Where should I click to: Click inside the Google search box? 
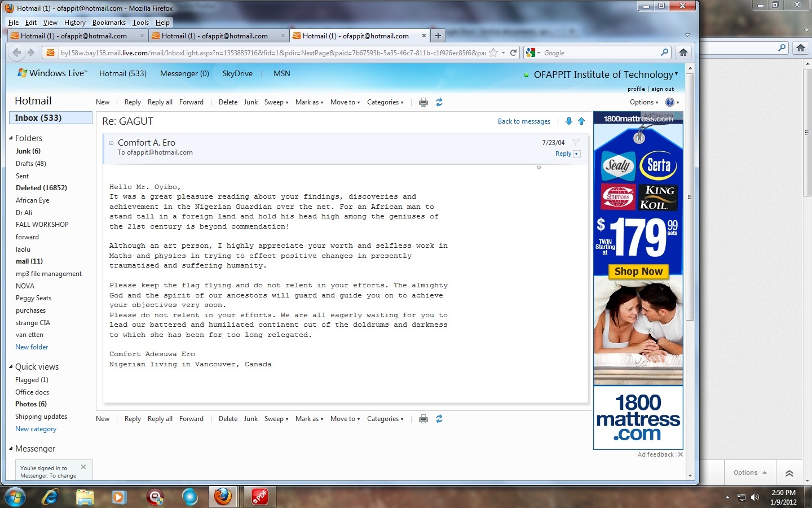click(x=600, y=52)
